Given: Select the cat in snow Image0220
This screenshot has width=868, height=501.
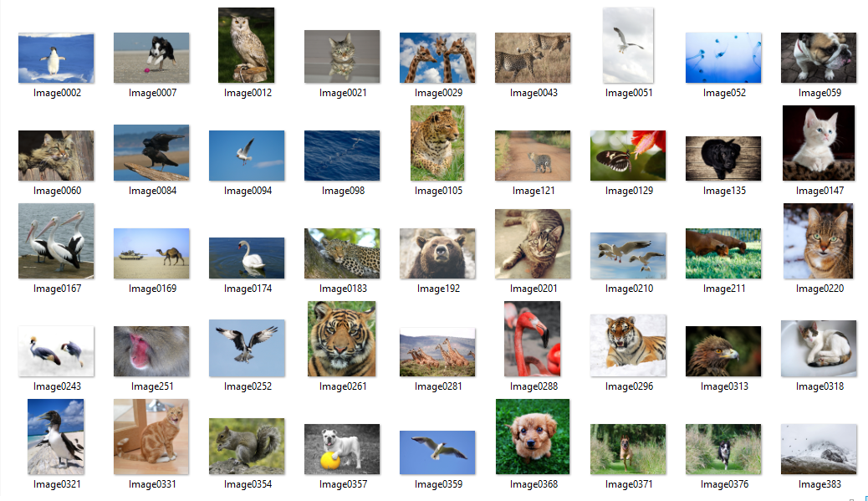Looking at the screenshot, I should pyautogui.click(x=819, y=241).
